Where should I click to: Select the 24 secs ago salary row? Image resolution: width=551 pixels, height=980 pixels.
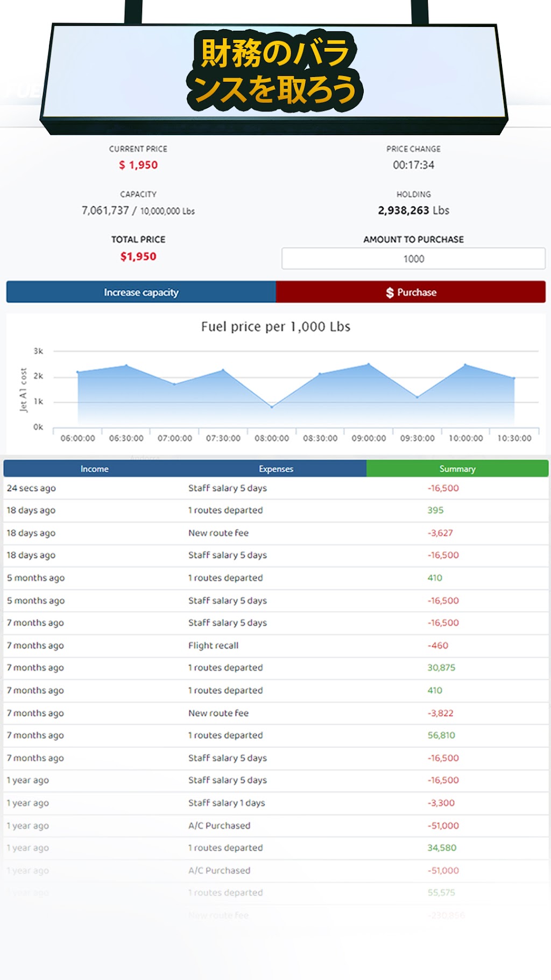tap(275, 488)
